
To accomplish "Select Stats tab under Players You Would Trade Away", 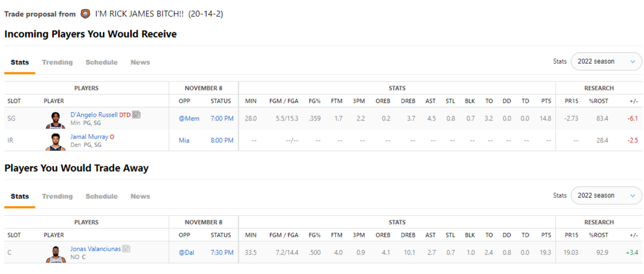I will [20, 197].
